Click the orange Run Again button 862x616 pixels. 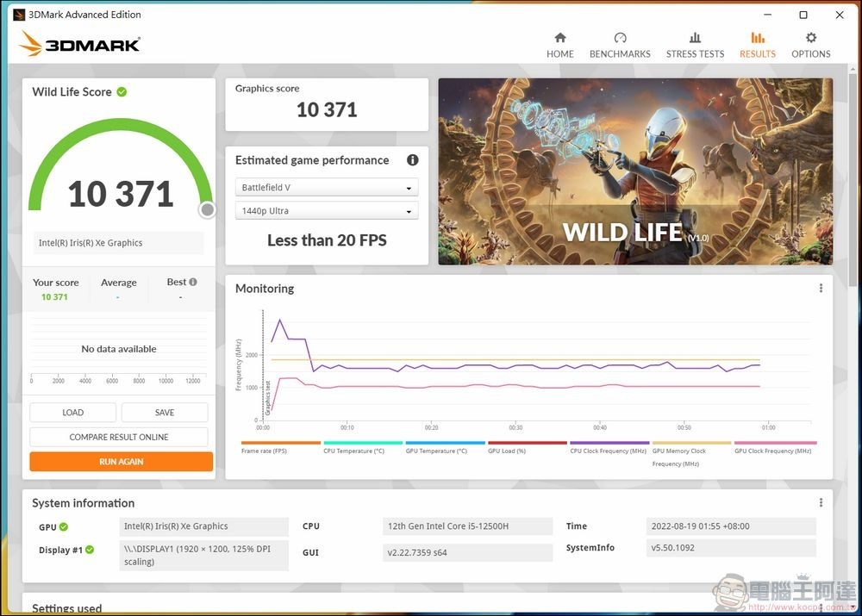point(121,462)
